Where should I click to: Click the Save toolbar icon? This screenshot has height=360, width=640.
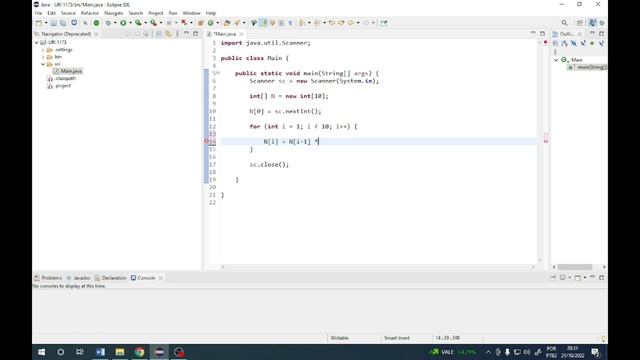pyautogui.click(x=54, y=23)
